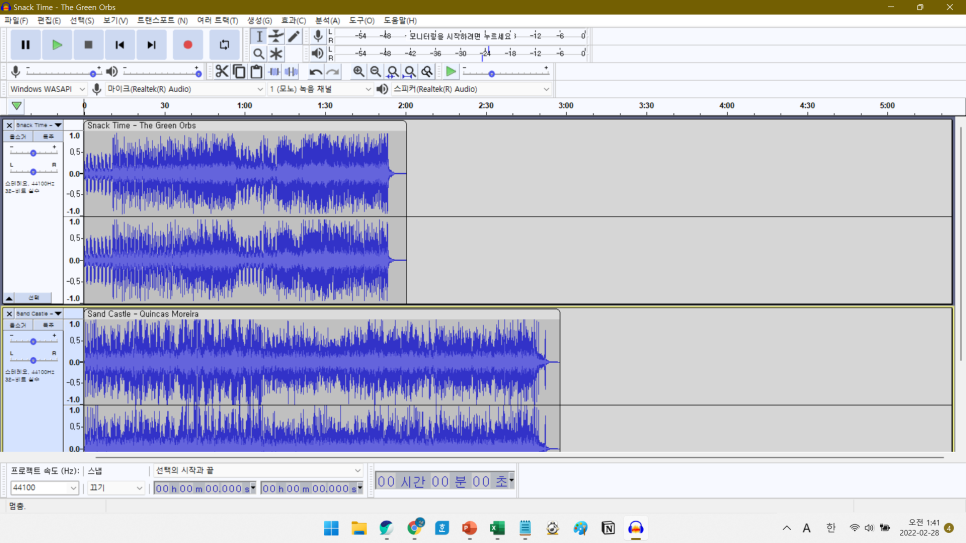Solo the Sand Castle track
This screenshot has width=966, height=543.
click(47, 325)
